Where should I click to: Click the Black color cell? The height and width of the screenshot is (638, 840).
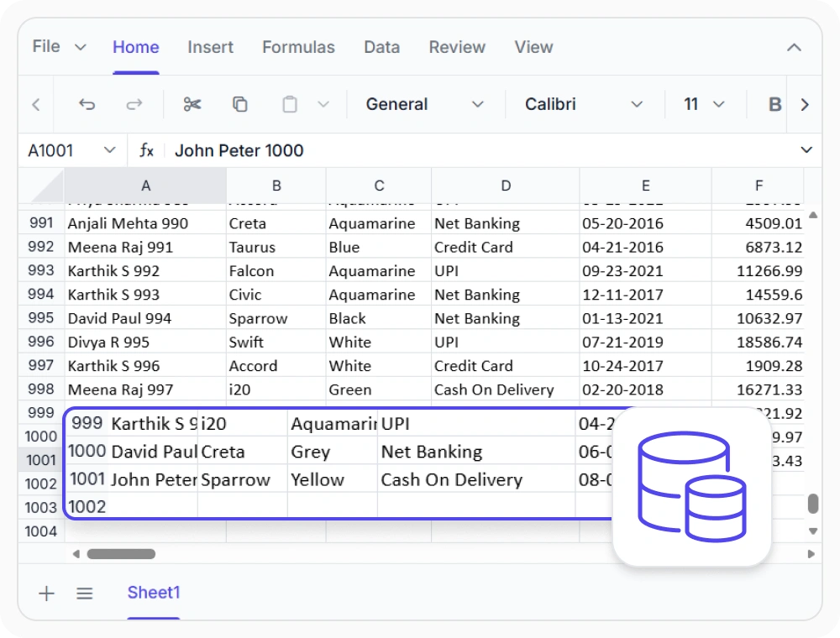coord(379,318)
